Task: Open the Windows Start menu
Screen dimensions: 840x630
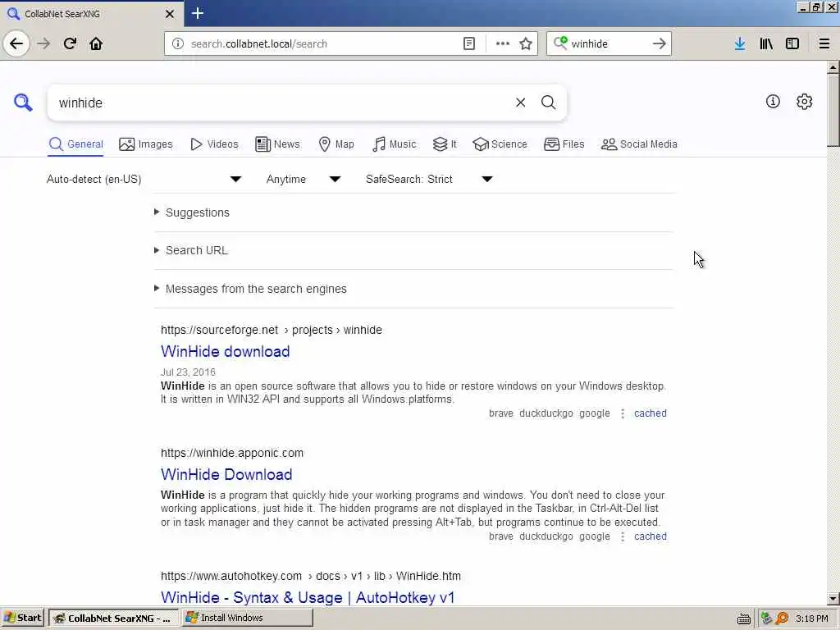Action: click(x=22, y=619)
